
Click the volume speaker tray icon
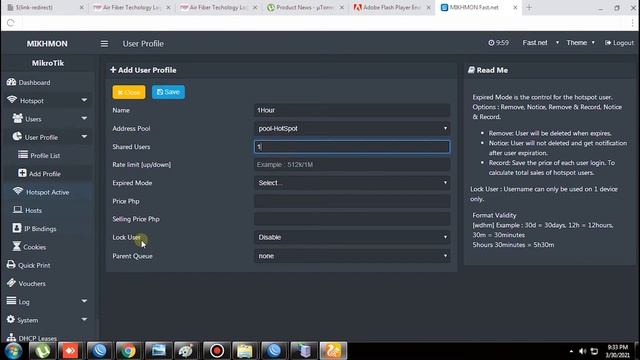[583, 351]
